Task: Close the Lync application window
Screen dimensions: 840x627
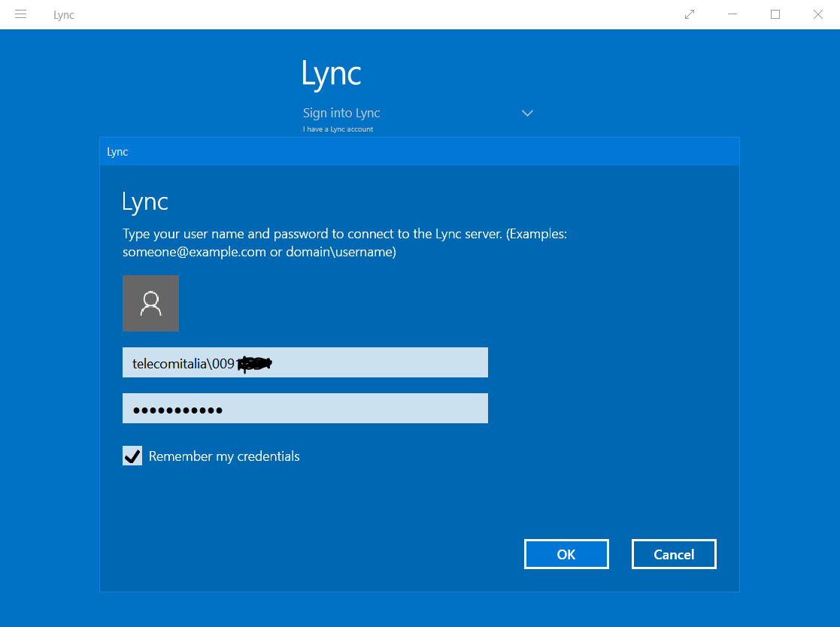Action: pos(818,14)
